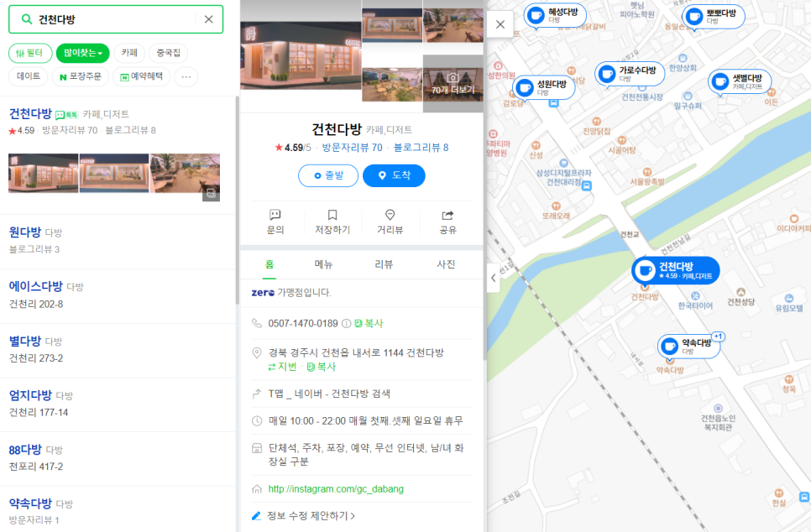
Task: Open the 필터 filter options
Action: pyautogui.click(x=30, y=53)
